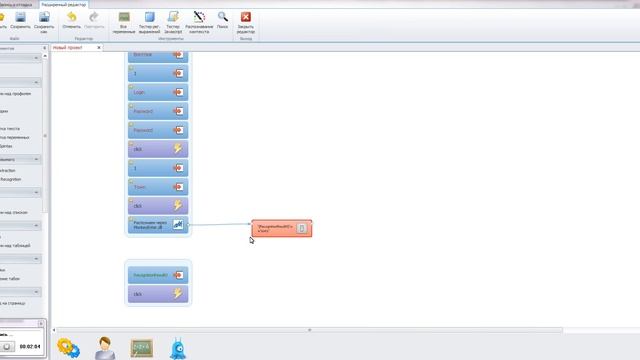Select the click block directly below Town block
The height and width of the screenshot is (360, 640).
click(158, 206)
